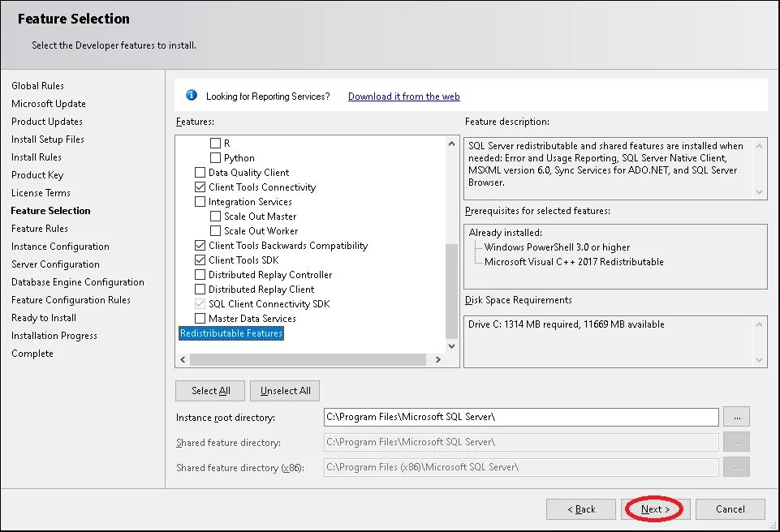Select the Server Configuration step
The width and height of the screenshot is (780, 532).
55,264
